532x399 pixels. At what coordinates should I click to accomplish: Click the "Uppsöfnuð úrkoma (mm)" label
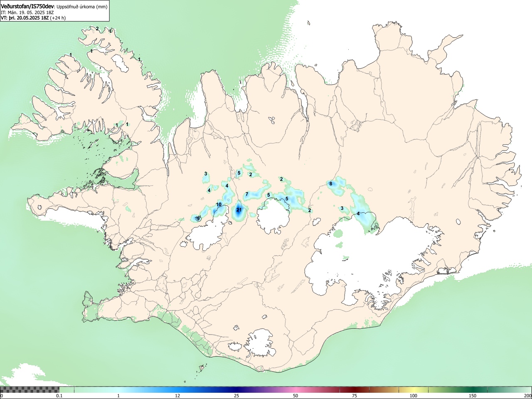coord(82,7)
